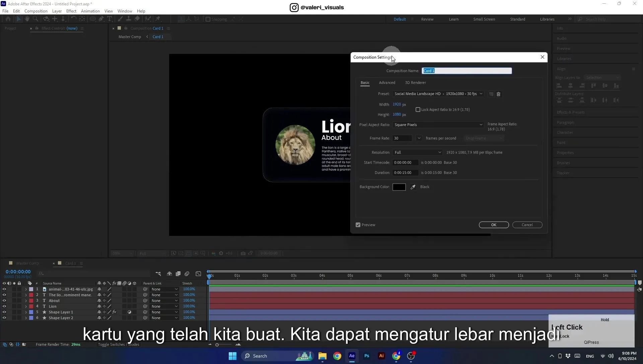
Task: Hide Shape Layer 2 with eye toggle
Action: click(4, 318)
